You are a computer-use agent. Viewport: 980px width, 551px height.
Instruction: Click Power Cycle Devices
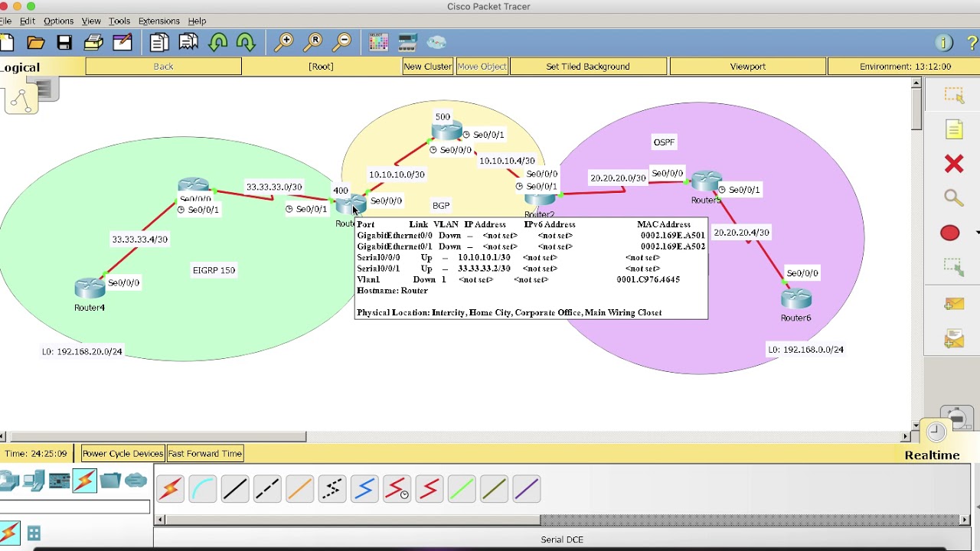[122, 454]
